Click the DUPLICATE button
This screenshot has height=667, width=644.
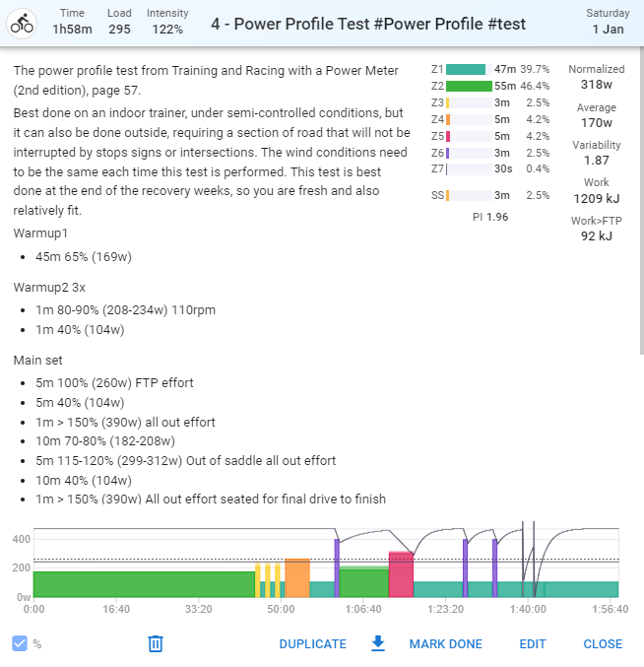[x=312, y=644]
